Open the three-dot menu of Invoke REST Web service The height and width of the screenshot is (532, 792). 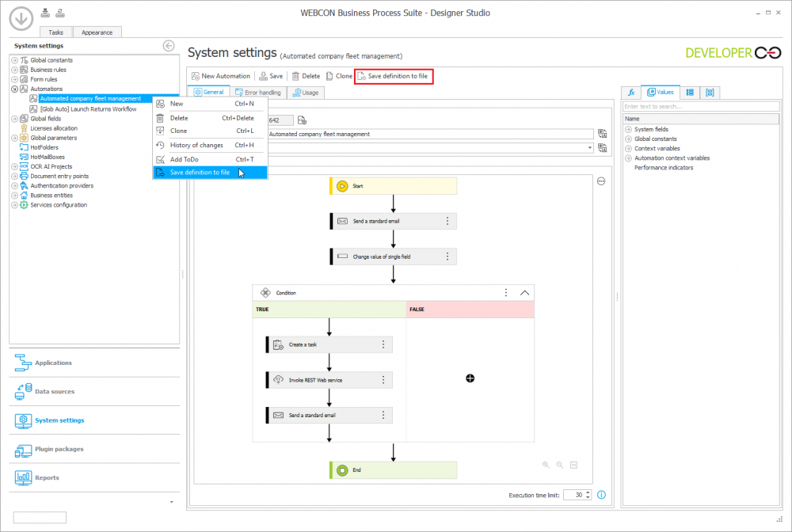(383, 379)
